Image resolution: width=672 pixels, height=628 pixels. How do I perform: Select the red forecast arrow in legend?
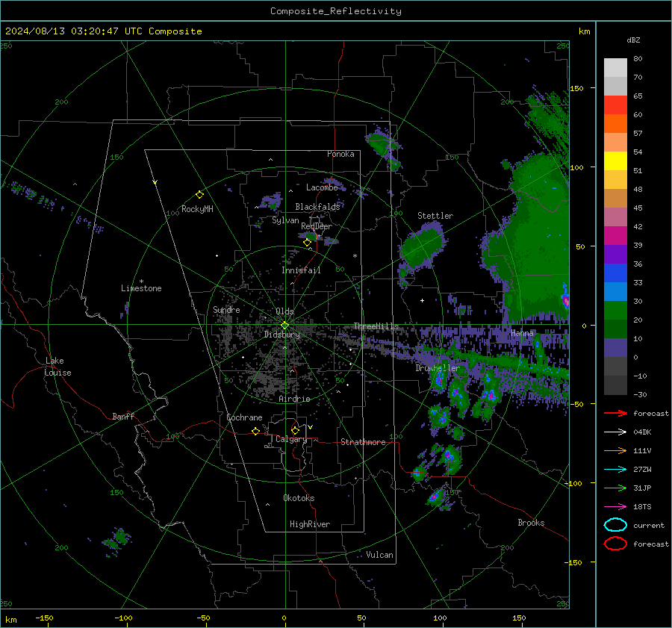[615, 413]
